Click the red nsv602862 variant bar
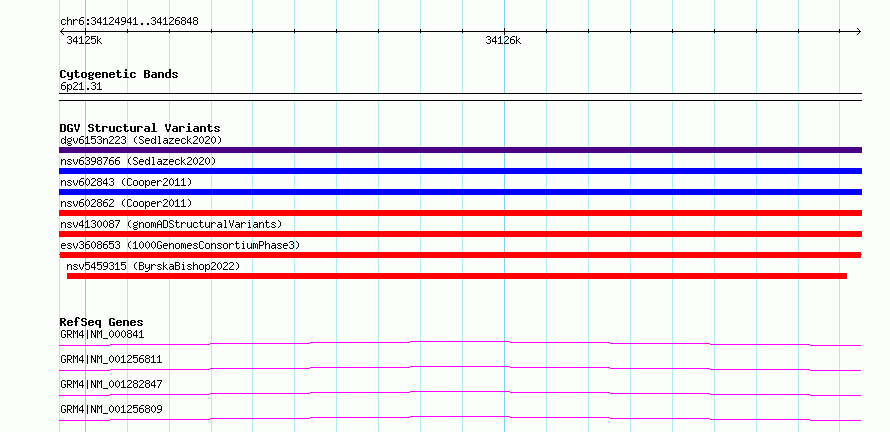The height and width of the screenshot is (432, 890). point(460,213)
